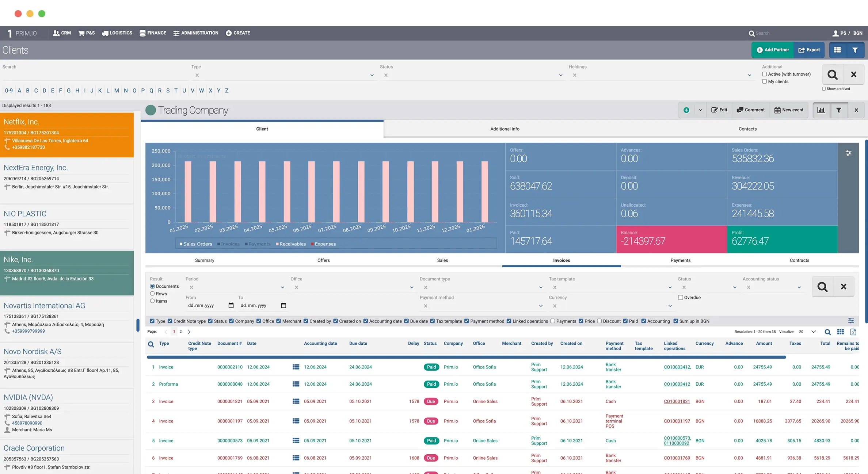Expand the Holdings filter dropdown
The width and height of the screenshot is (868, 474).
(749, 75)
